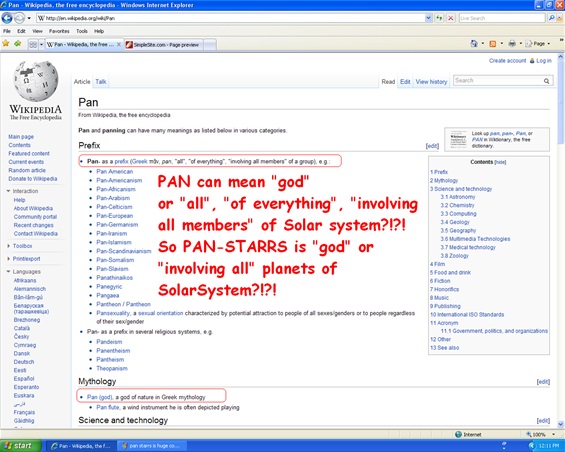565x452 pixels.
Task: Click the browser Forward arrow button
Action: [19, 18]
